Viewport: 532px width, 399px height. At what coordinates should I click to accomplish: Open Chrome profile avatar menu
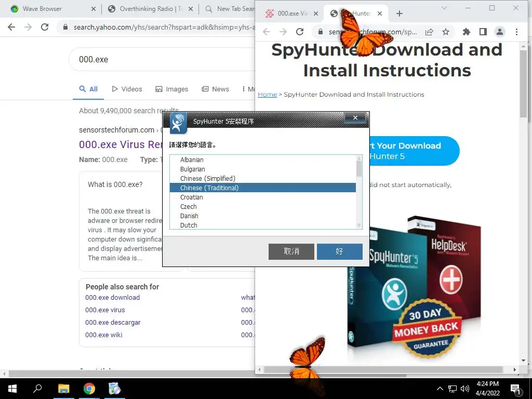(x=500, y=32)
